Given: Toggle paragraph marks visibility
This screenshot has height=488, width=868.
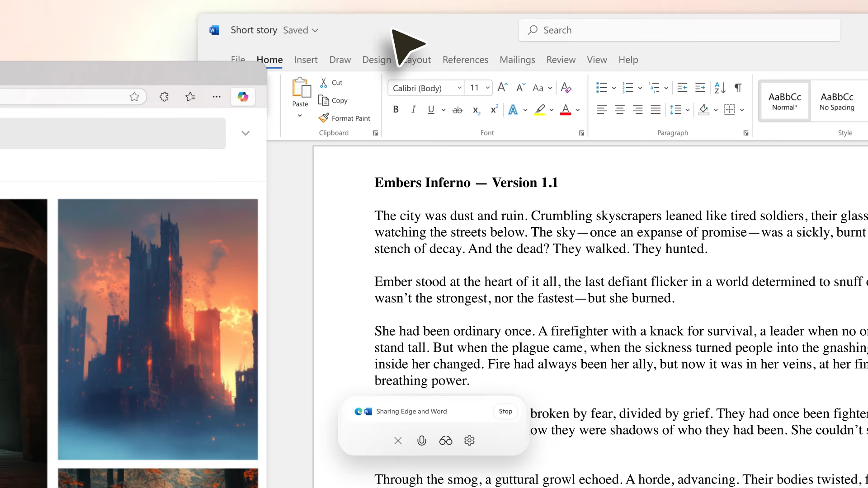Looking at the screenshot, I should tap(738, 88).
